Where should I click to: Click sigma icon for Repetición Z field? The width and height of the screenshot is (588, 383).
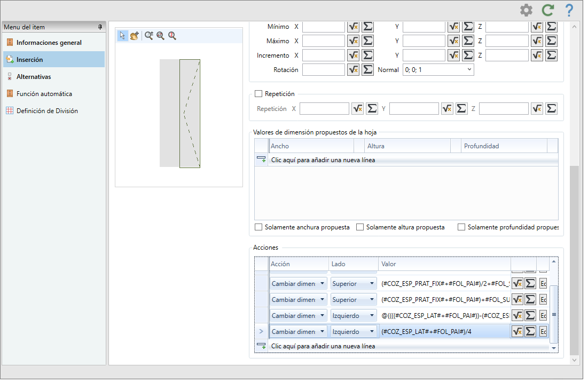(x=552, y=109)
